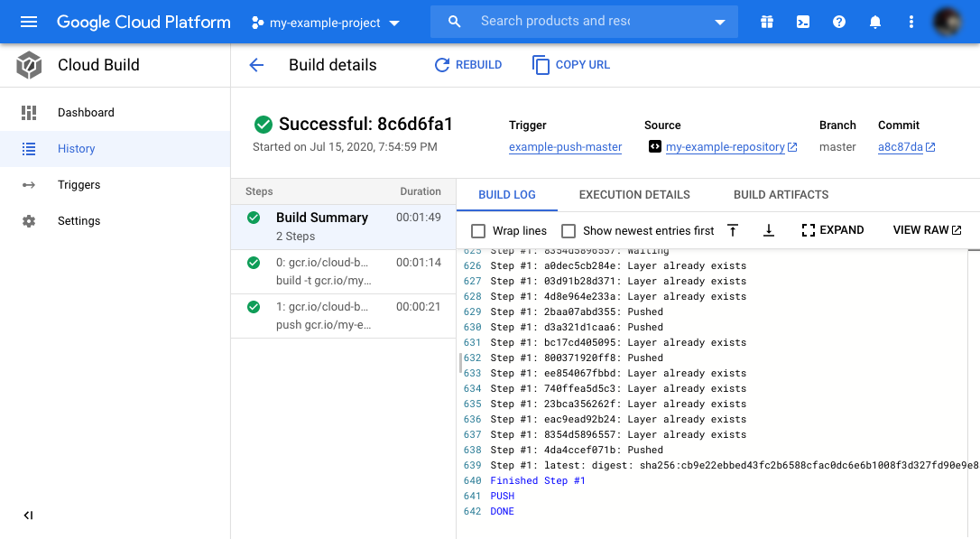Image resolution: width=980 pixels, height=539 pixels.
Task: Click VIEW RAW log link
Action: pyautogui.click(x=927, y=230)
